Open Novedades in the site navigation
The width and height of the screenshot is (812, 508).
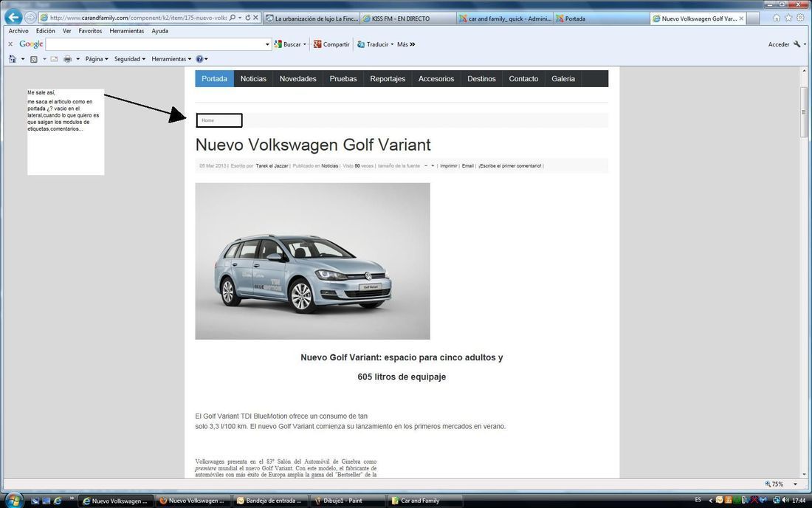coord(297,79)
